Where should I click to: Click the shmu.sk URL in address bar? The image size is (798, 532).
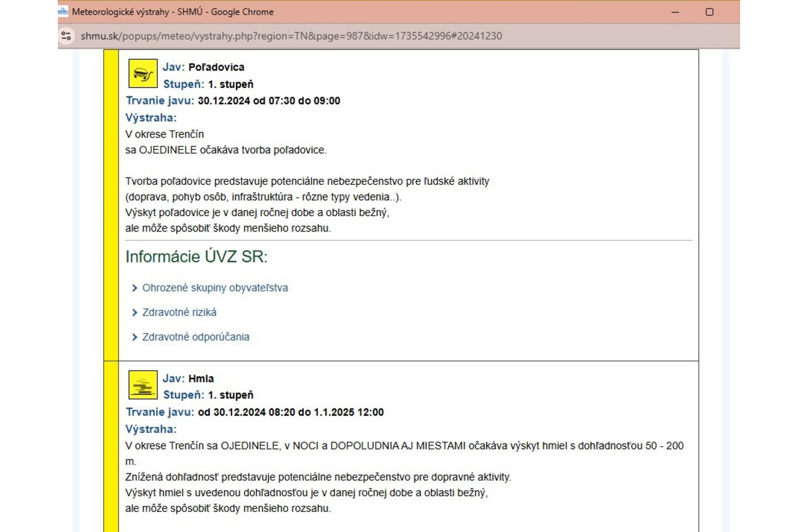point(291,36)
